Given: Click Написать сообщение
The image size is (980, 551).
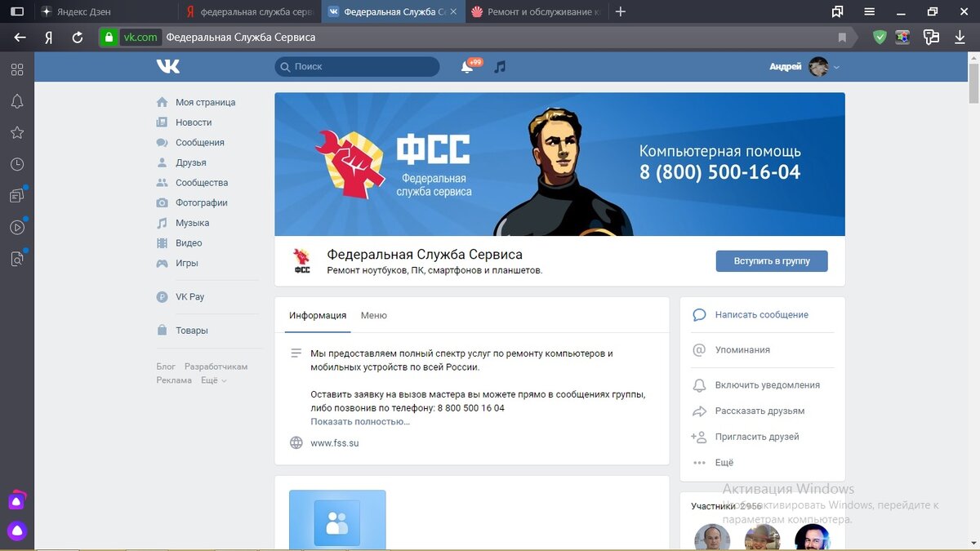Looking at the screenshot, I should pos(761,314).
